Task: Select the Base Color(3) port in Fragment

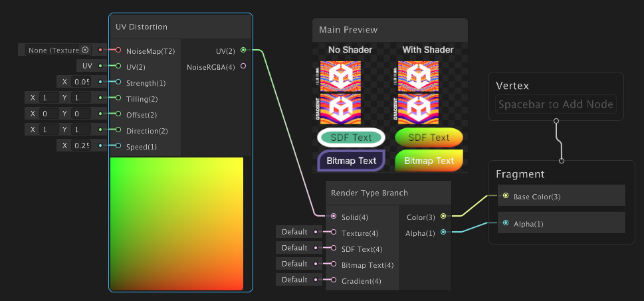Action: 506,196
